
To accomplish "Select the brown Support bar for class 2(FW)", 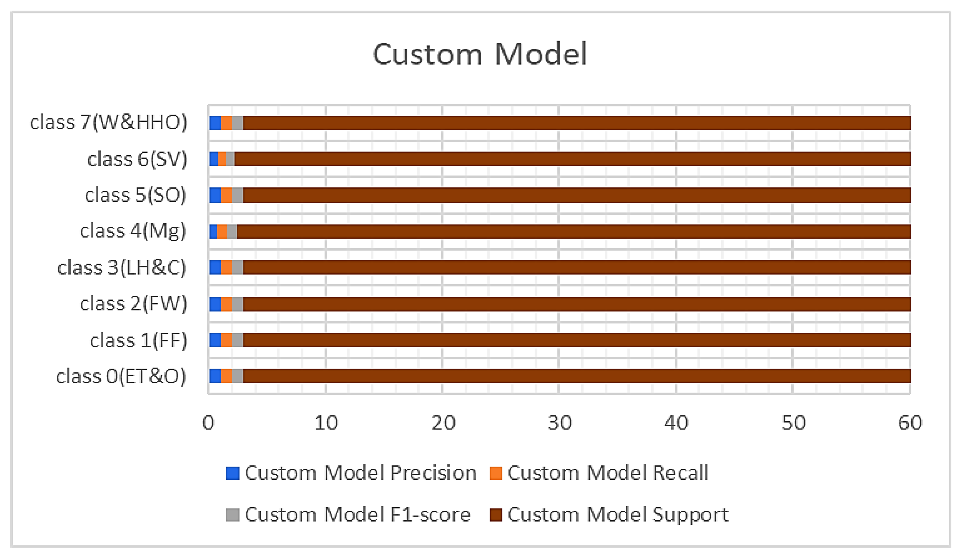I will tap(577, 305).
